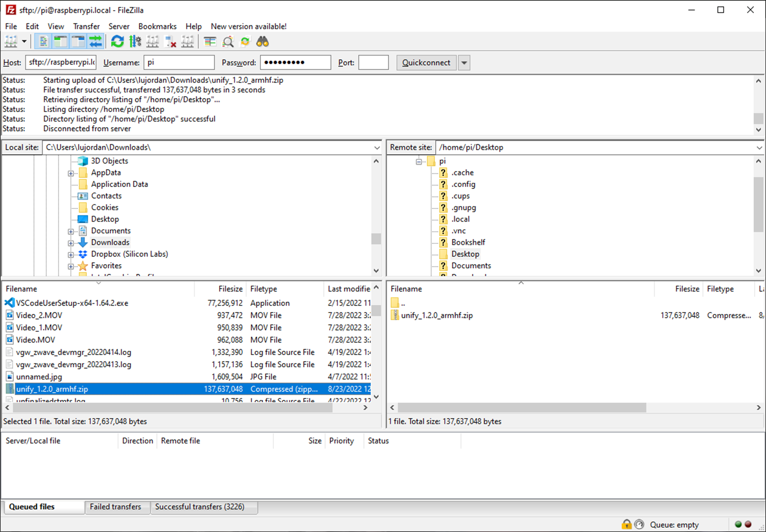The image size is (766, 532).
Task: Select unify_1.2.0_armhf.zip in remote panel
Action: [x=437, y=314]
